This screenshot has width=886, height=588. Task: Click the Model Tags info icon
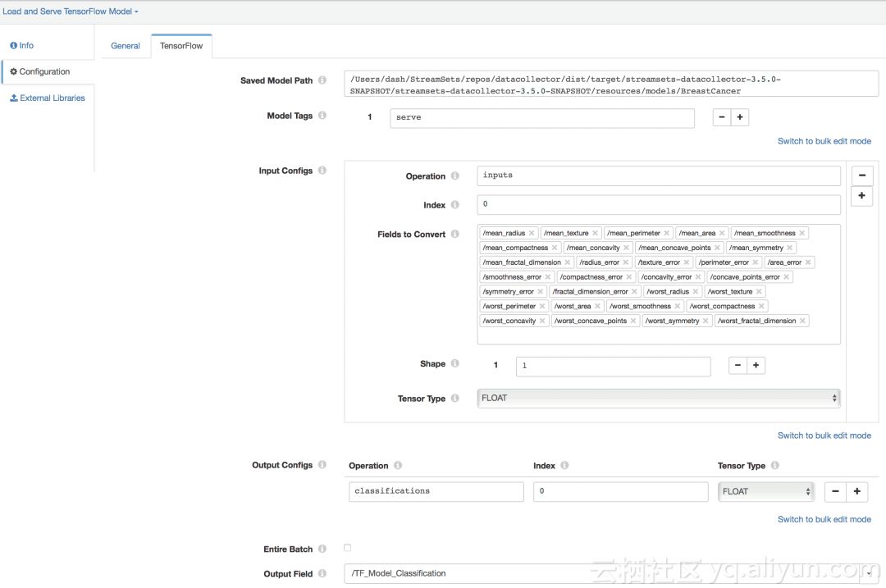(322, 116)
